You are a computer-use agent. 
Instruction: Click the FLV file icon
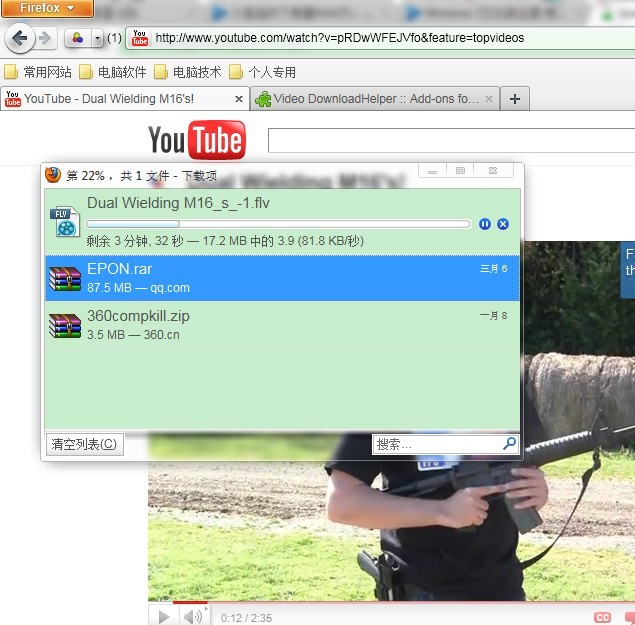[x=65, y=222]
